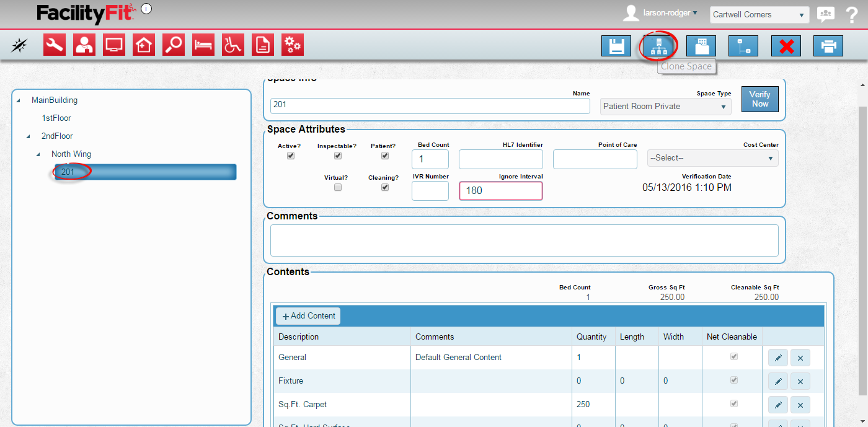Click the Verify Now button

tap(759, 99)
